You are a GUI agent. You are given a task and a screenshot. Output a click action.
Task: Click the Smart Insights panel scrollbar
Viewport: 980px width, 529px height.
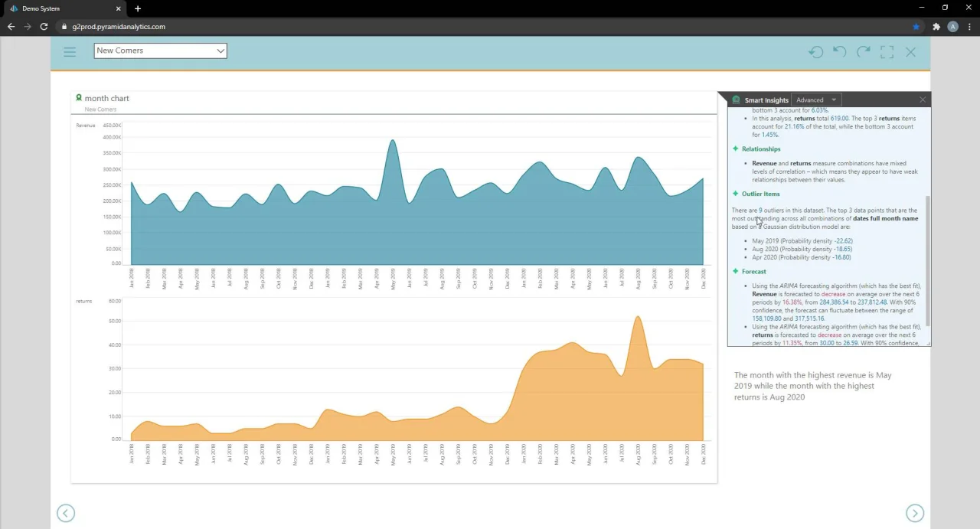click(x=928, y=260)
